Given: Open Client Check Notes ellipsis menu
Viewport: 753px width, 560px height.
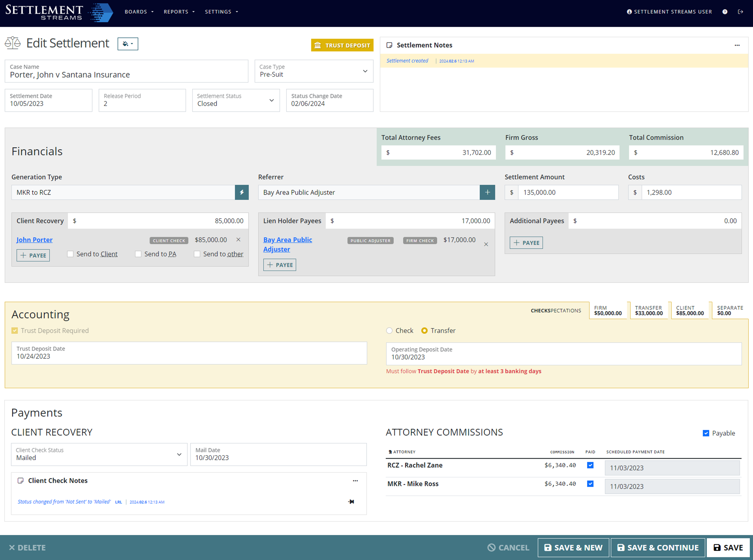Looking at the screenshot, I should (x=355, y=481).
